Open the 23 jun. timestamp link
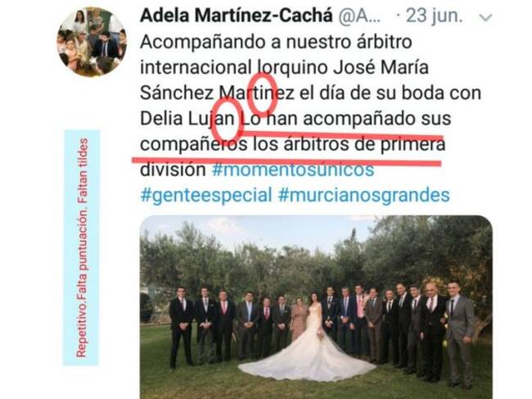The image size is (532, 399). [435, 16]
